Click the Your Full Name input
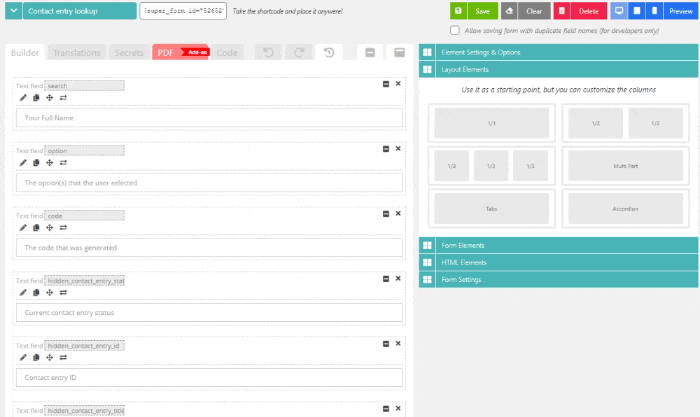The height and width of the screenshot is (417, 700). coord(209,118)
